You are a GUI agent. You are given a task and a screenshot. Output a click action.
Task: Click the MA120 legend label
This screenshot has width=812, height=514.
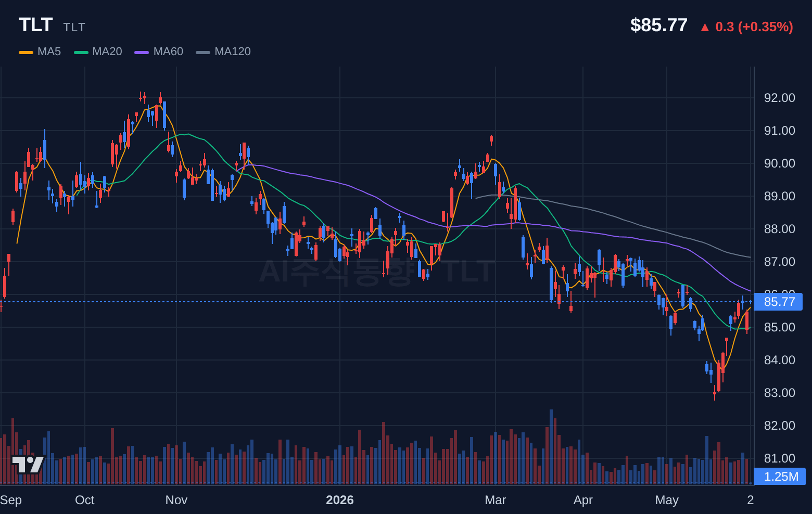[233, 52]
